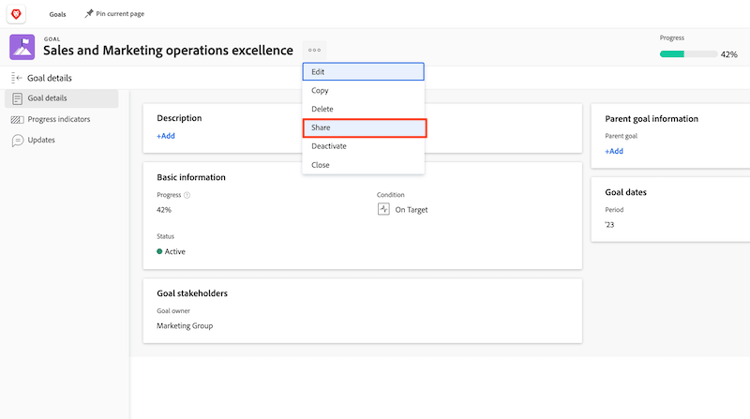Click the purple goal flag icon

click(x=22, y=47)
